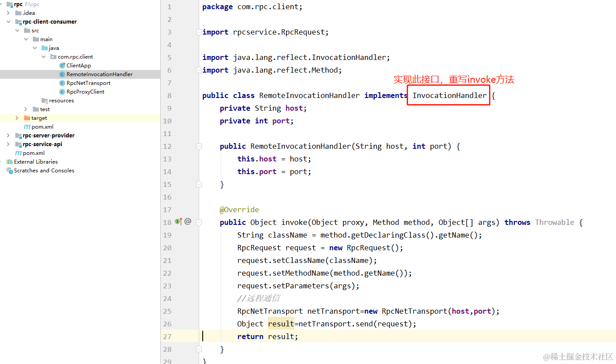This screenshot has width=616, height=364.
Task: Expand the .idea folder
Action: (x=8, y=13)
